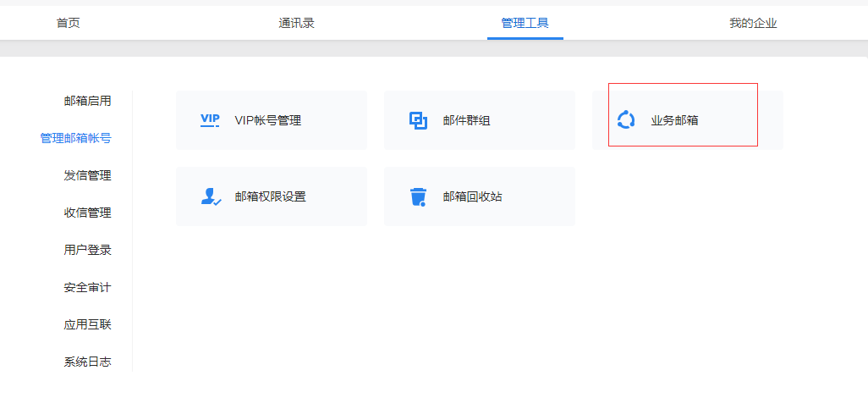Open the 邮箱权限设置 text label

pos(271,196)
